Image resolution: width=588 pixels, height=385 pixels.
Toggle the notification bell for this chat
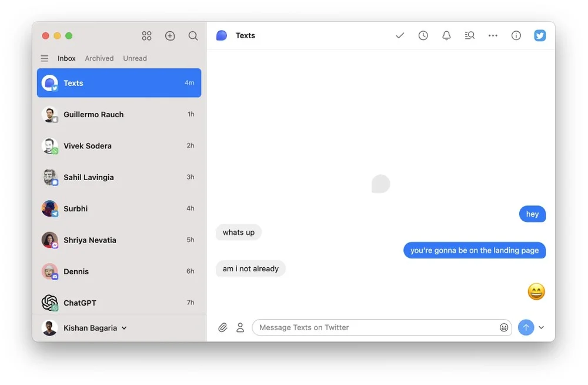point(446,35)
